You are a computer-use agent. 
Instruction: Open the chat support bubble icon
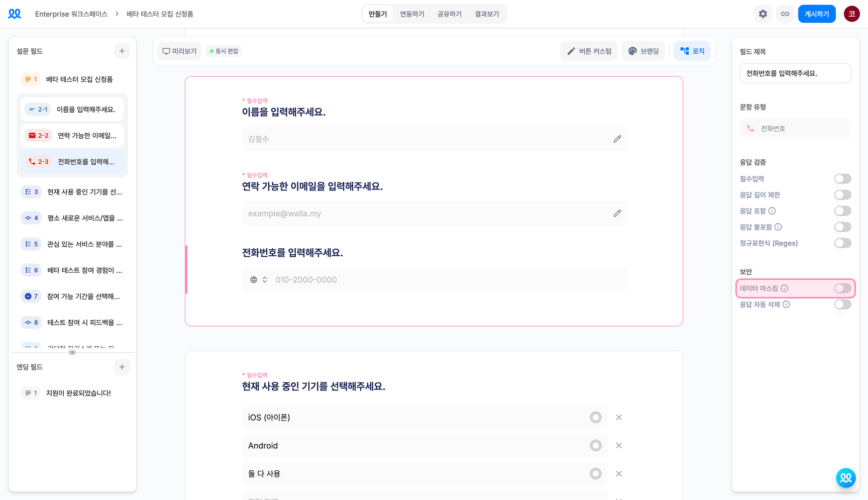(846, 478)
